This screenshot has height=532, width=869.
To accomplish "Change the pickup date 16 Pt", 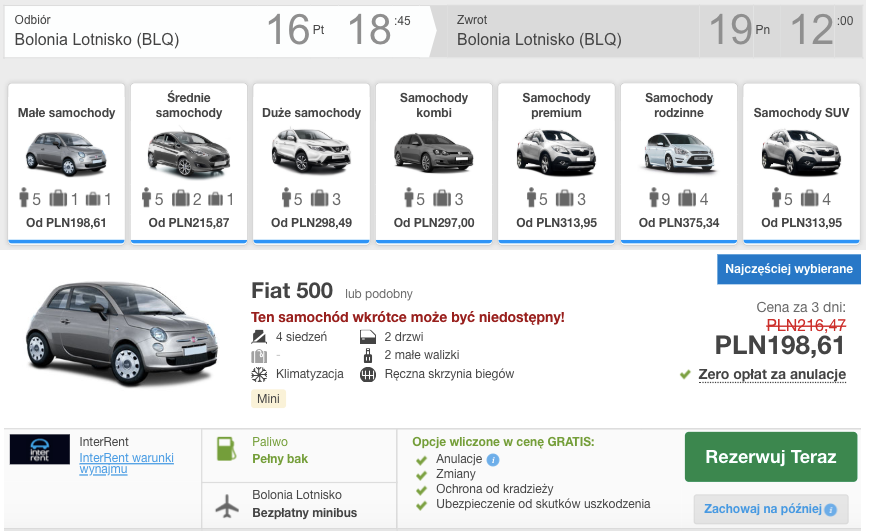I will pyautogui.click(x=295, y=30).
